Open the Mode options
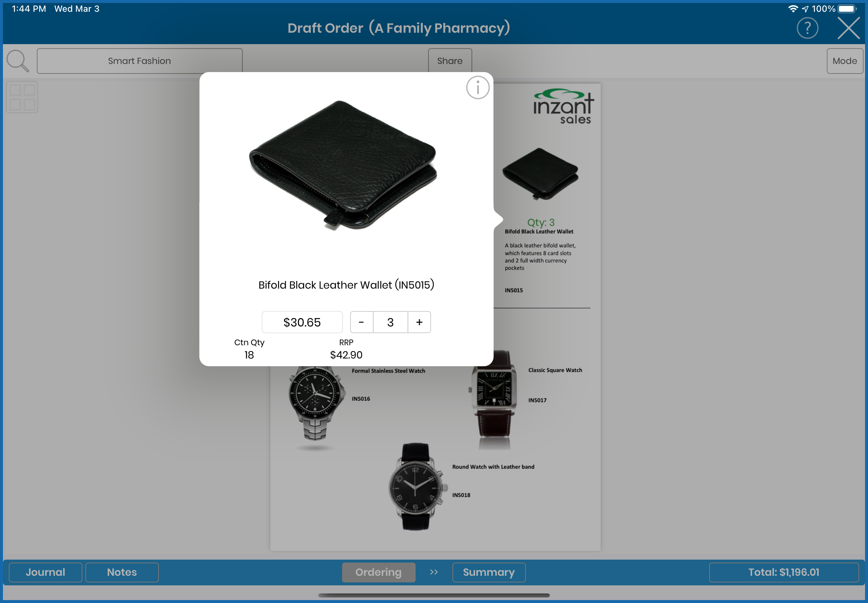This screenshot has width=868, height=603. click(844, 61)
